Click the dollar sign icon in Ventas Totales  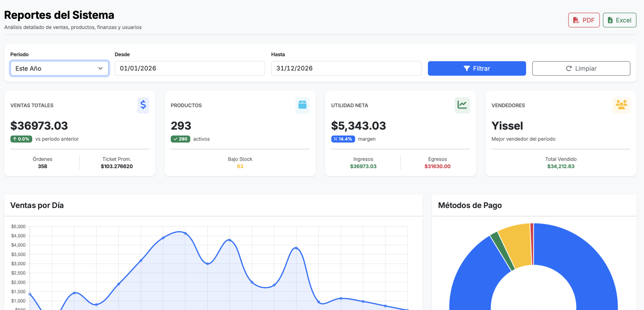coord(143,105)
